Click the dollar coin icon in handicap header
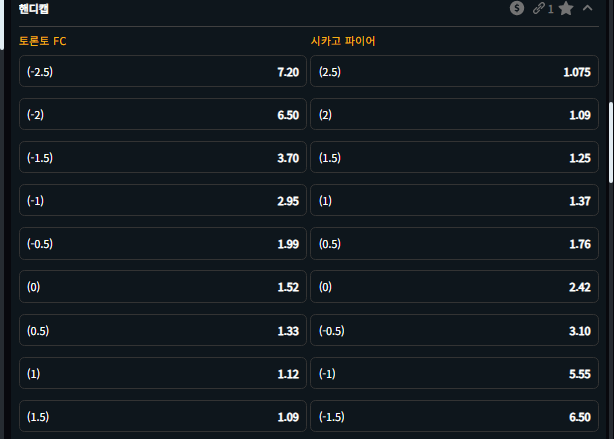614x439 pixels. coord(516,9)
